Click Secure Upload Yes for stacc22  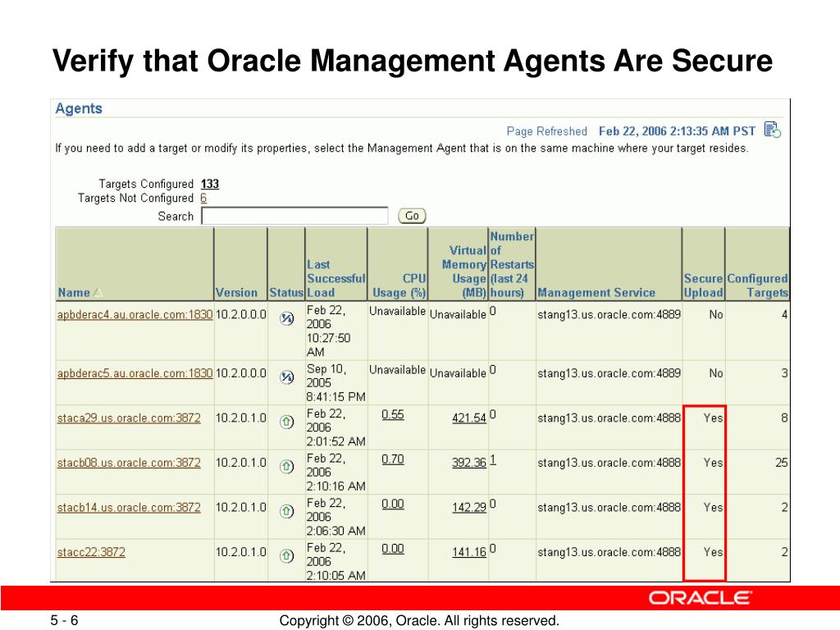pyautogui.click(x=713, y=552)
